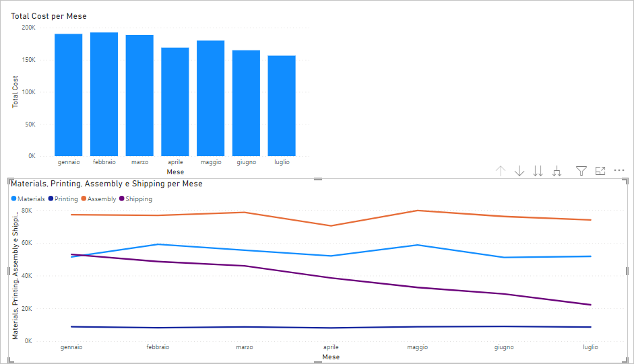Click the maggio bar in Total Cost chart

pyautogui.click(x=211, y=98)
